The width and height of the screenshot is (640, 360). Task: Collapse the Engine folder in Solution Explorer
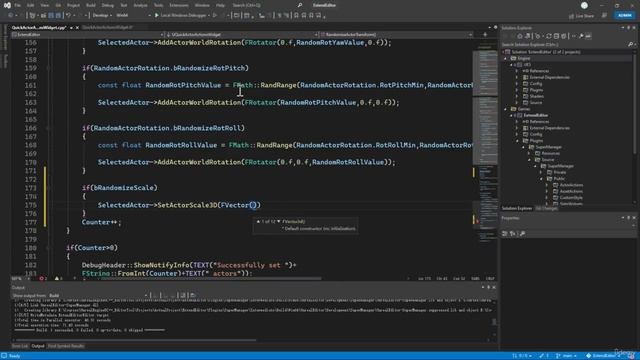505,58
